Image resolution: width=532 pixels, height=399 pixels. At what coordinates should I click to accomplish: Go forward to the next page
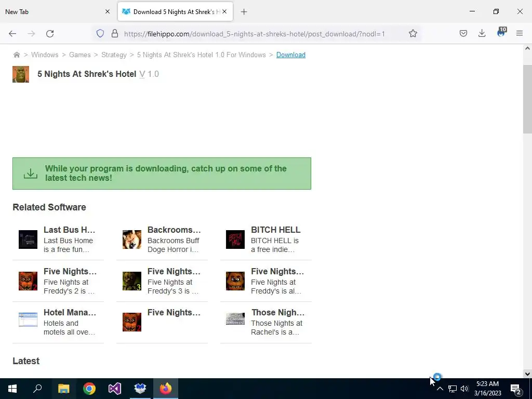pos(31,34)
